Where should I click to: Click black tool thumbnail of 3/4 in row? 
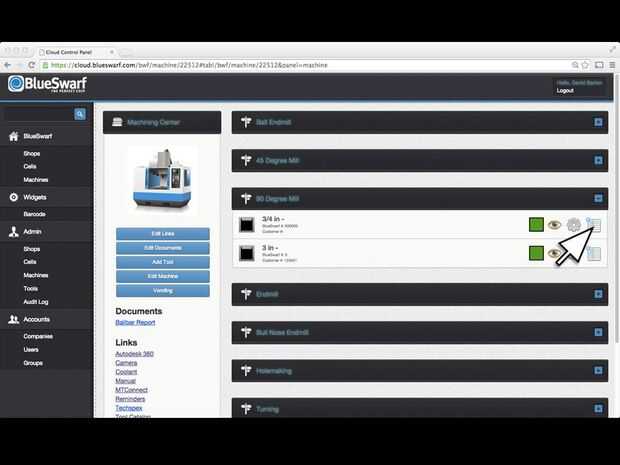[x=247, y=225]
